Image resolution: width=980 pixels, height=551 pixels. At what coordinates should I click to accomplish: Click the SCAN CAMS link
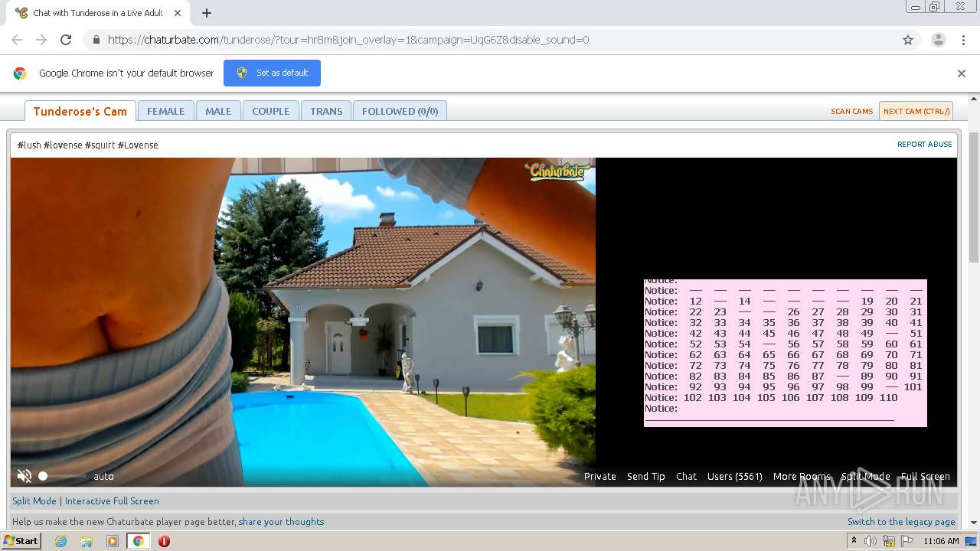tap(852, 111)
